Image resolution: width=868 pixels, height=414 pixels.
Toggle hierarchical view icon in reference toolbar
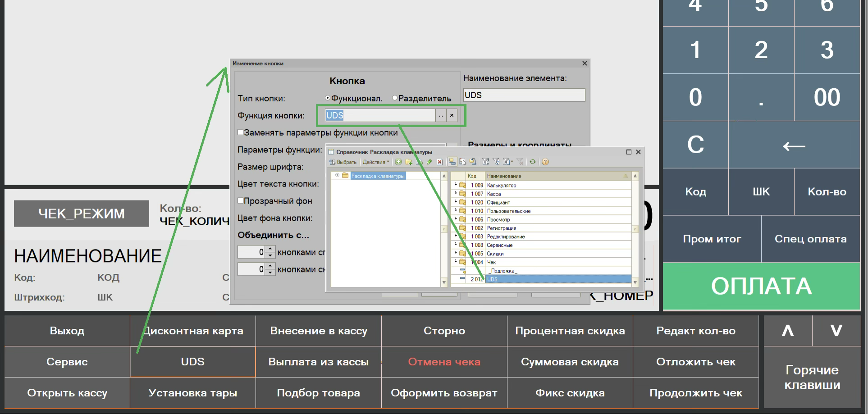pyautogui.click(x=452, y=162)
